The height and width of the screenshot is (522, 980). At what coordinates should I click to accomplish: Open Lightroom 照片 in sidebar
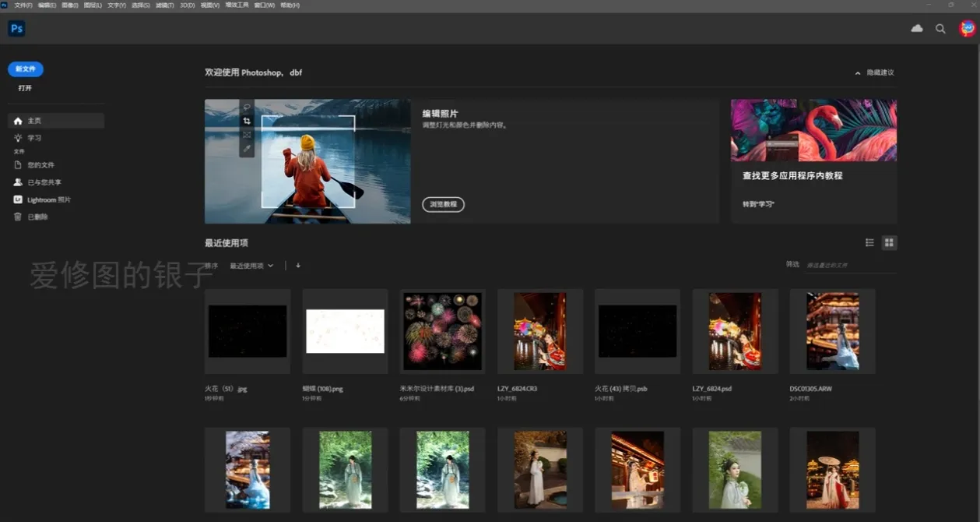pos(48,199)
